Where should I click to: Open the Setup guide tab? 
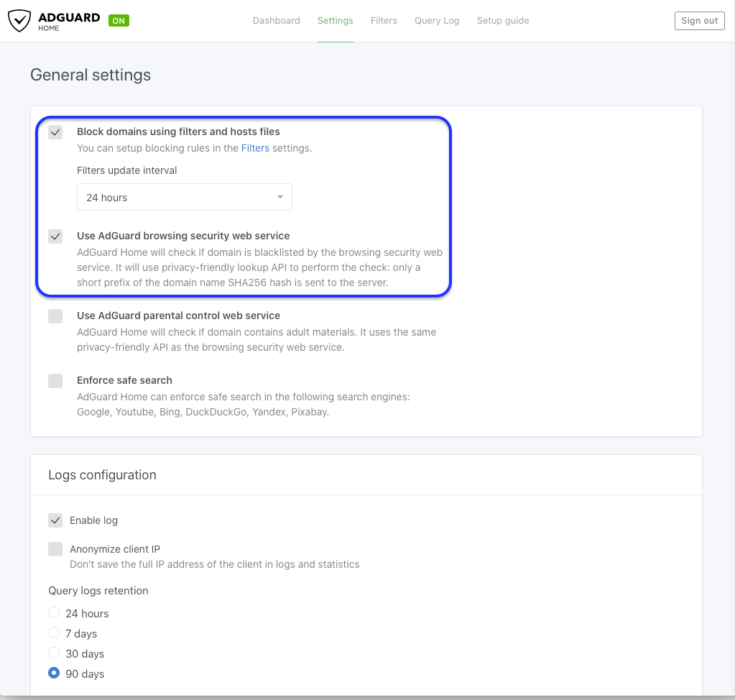point(502,21)
